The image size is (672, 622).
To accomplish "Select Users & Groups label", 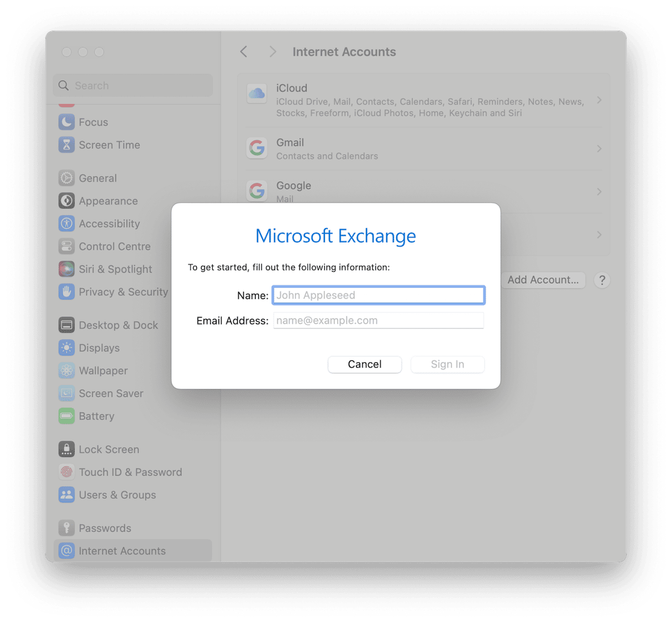I will click(117, 494).
